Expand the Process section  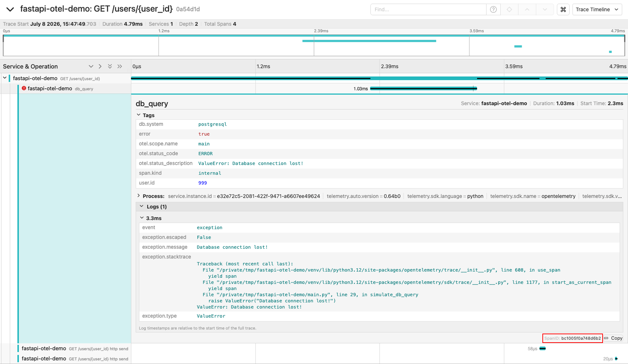coord(139,196)
